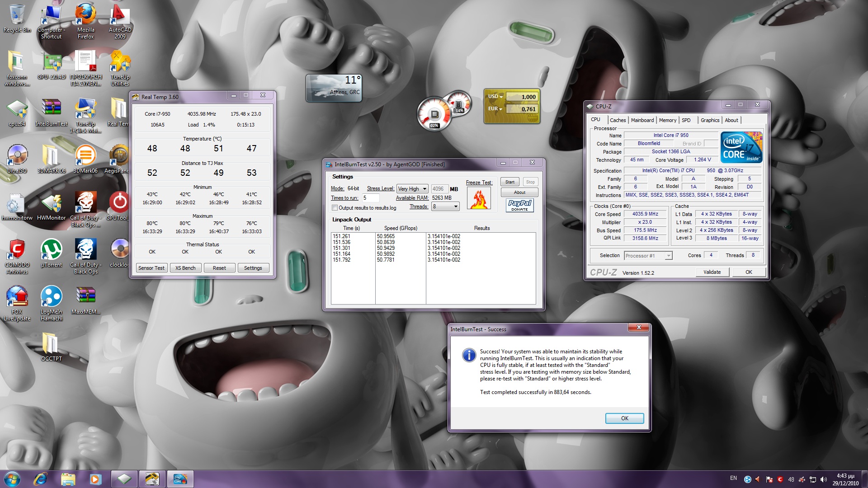Image resolution: width=868 pixels, height=488 pixels.
Task: Open Settings in Real Temp
Action: tap(253, 268)
